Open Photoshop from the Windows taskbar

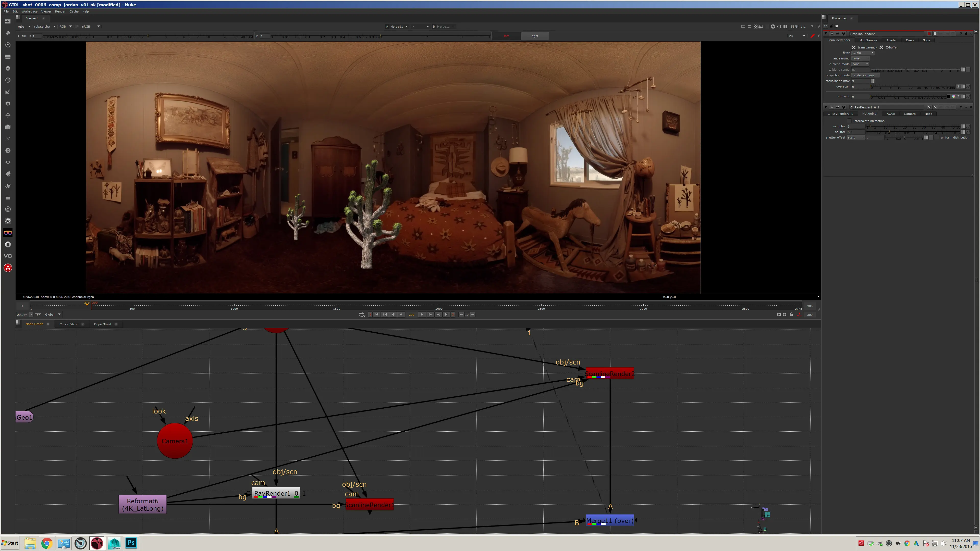[x=131, y=543]
